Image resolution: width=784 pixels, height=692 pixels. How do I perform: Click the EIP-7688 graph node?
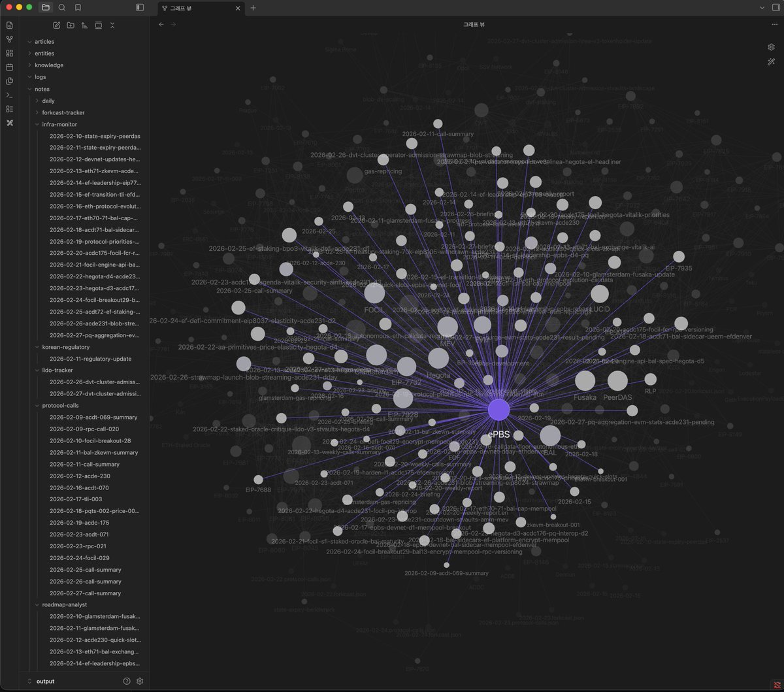pos(259,480)
